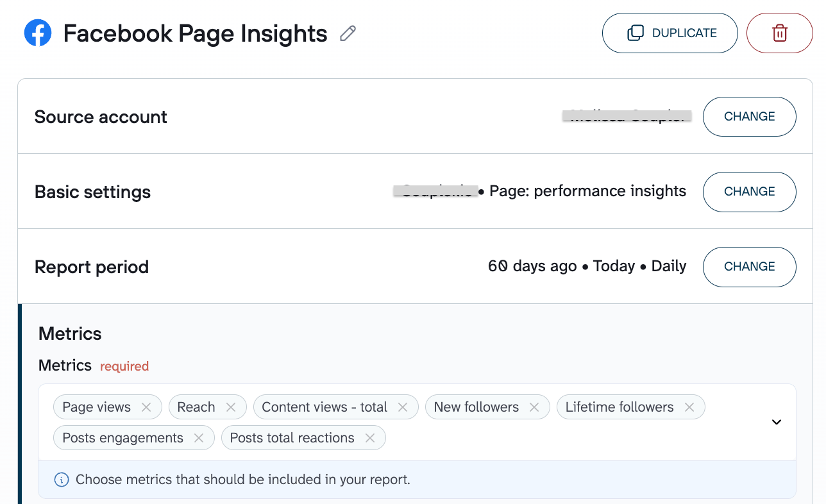
Task: Remove the Reach metric chip
Action: coord(231,407)
